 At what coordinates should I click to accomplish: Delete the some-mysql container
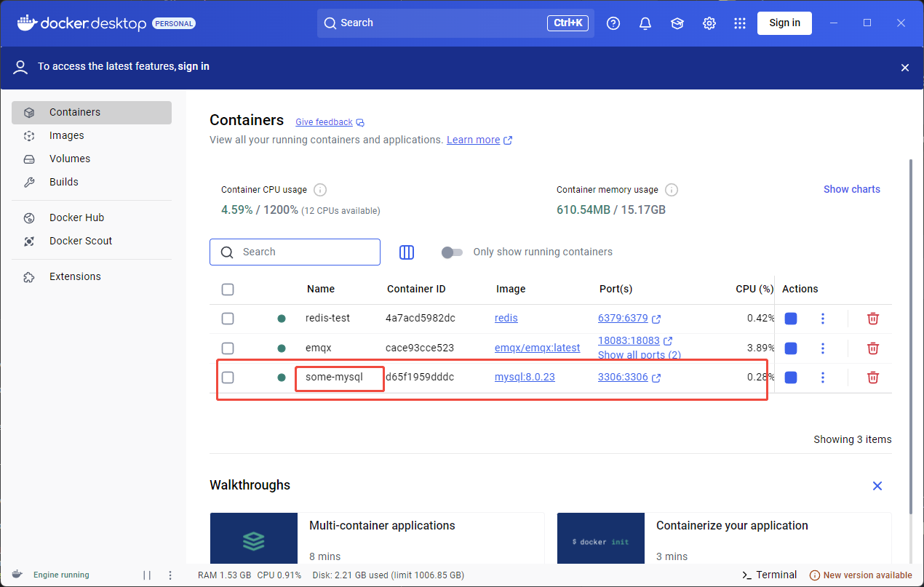pos(873,378)
